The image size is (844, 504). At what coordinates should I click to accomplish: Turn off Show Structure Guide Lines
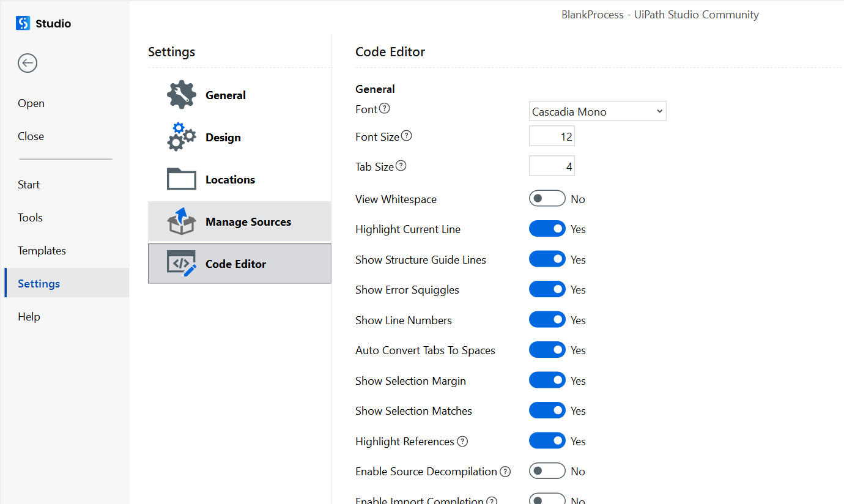[x=547, y=259]
